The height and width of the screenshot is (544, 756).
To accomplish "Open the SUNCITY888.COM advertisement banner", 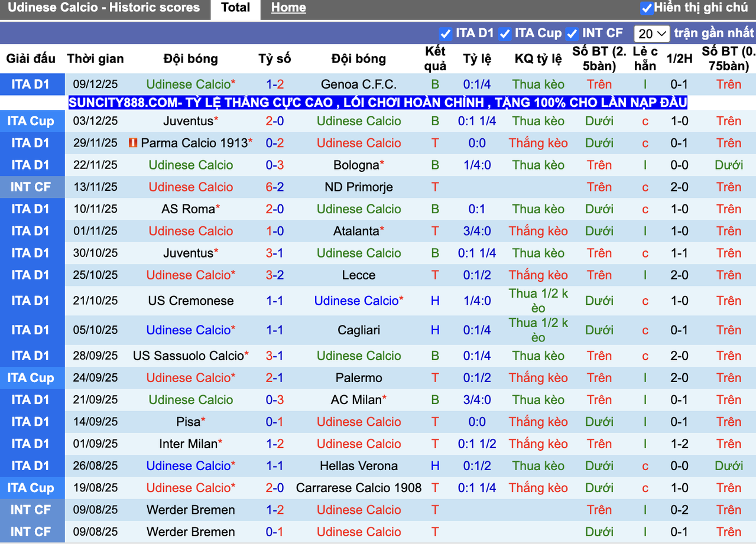I will pos(378,103).
